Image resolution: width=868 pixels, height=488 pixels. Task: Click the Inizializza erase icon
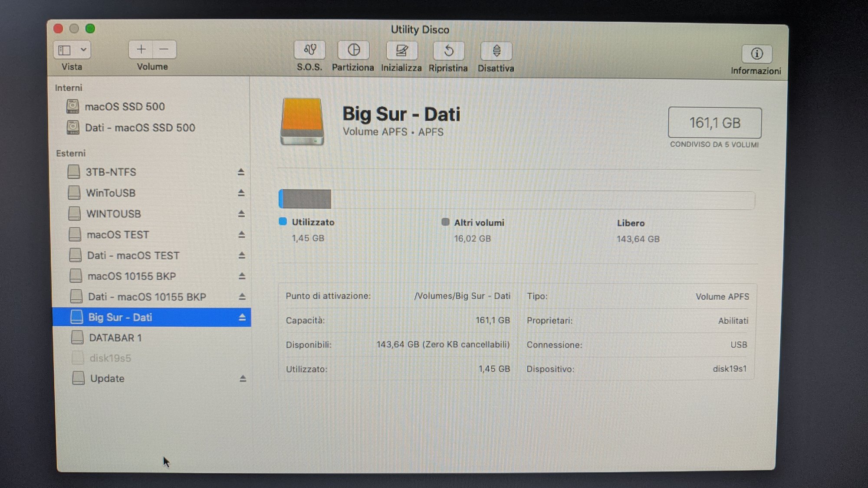point(402,51)
